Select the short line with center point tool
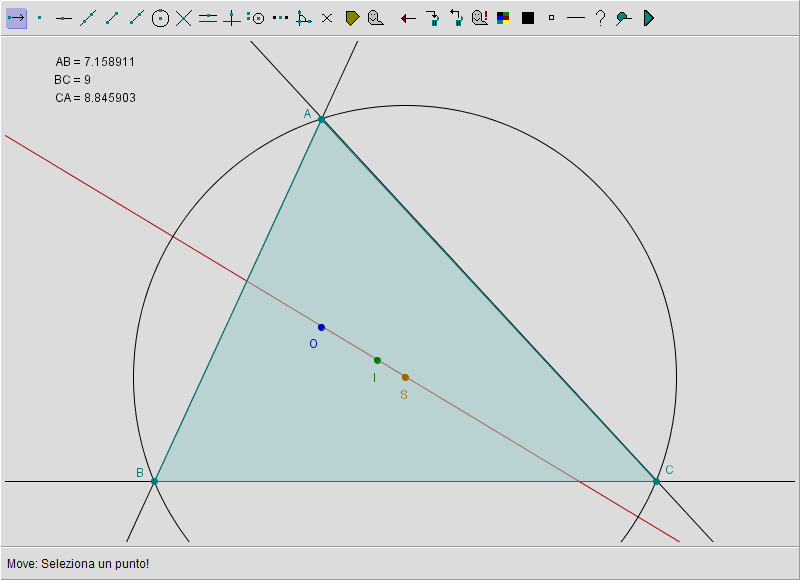Viewport: 800px width, 580px height. [63, 18]
